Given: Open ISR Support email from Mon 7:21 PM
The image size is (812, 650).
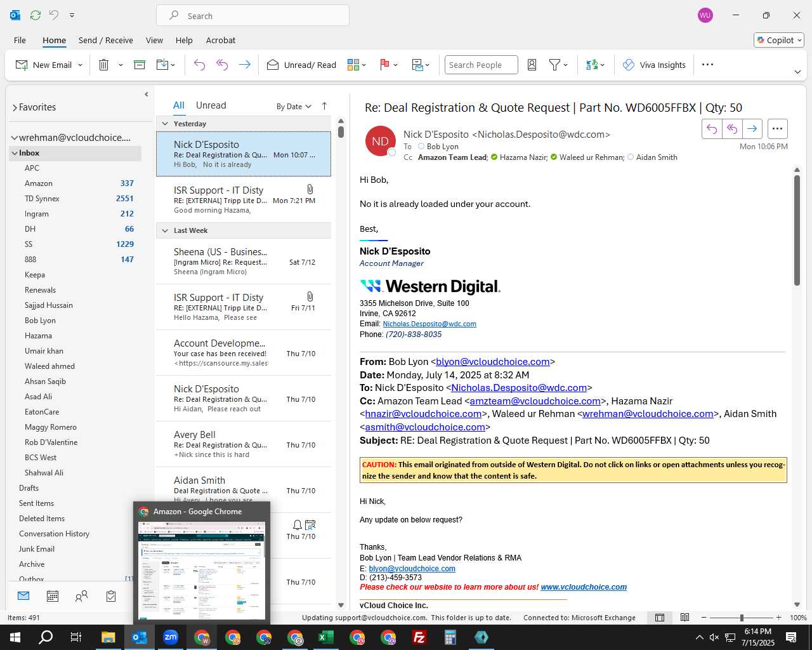Looking at the screenshot, I should click(x=244, y=199).
